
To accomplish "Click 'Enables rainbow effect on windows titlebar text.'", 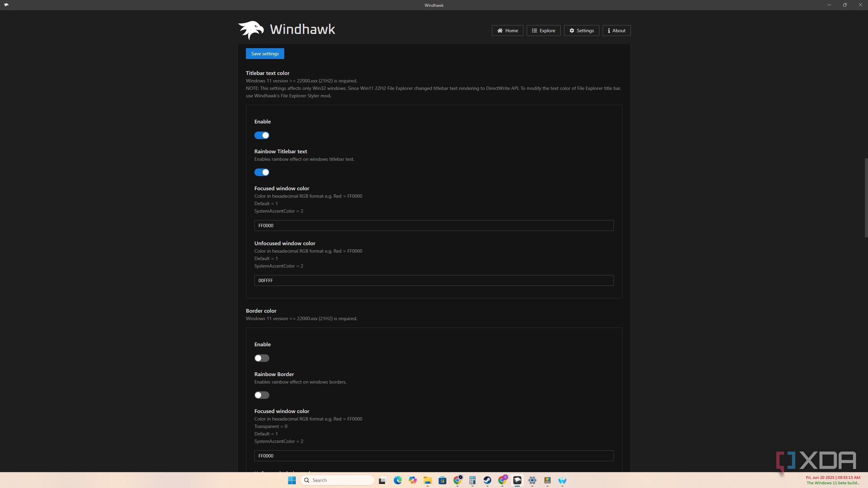I will (304, 159).
